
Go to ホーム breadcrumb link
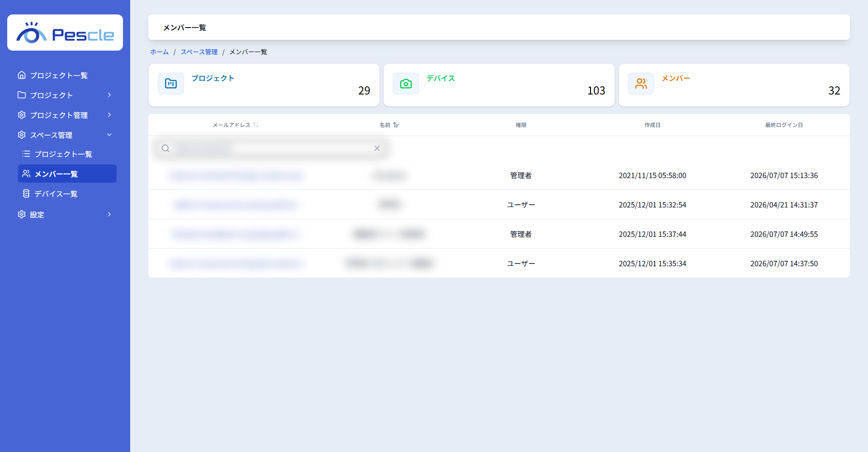(x=160, y=52)
